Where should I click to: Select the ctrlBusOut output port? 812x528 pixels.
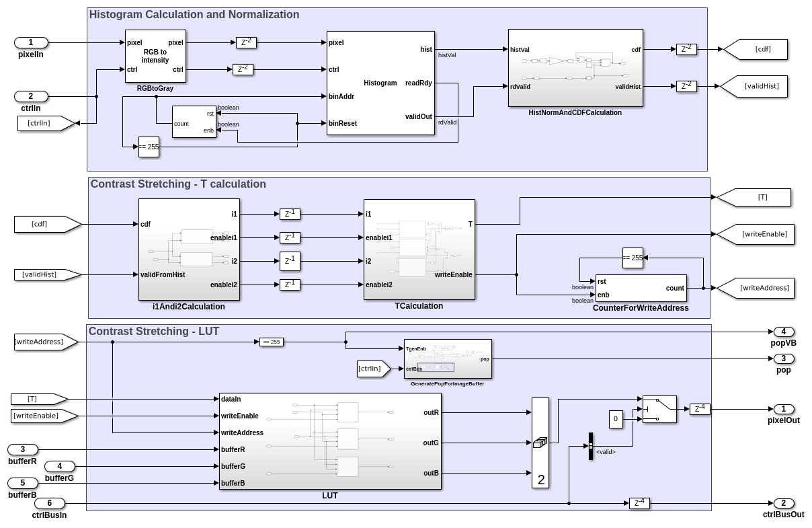click(x=783, y=503)
